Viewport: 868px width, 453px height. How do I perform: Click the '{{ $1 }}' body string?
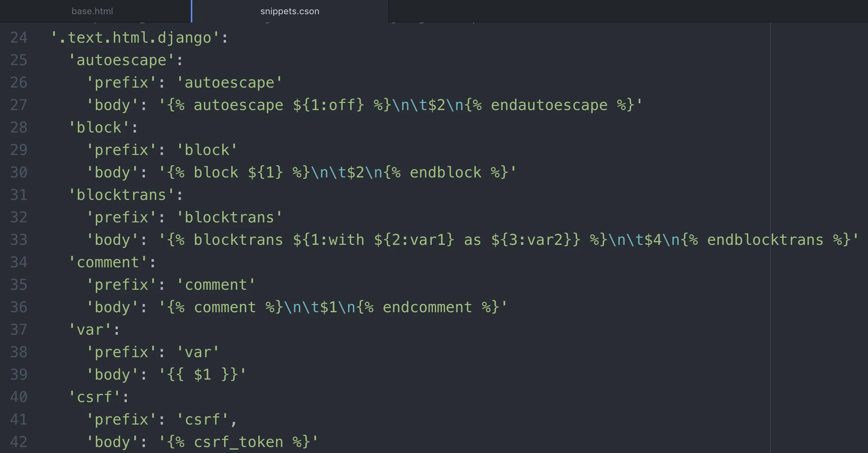[x=202, y=375]
